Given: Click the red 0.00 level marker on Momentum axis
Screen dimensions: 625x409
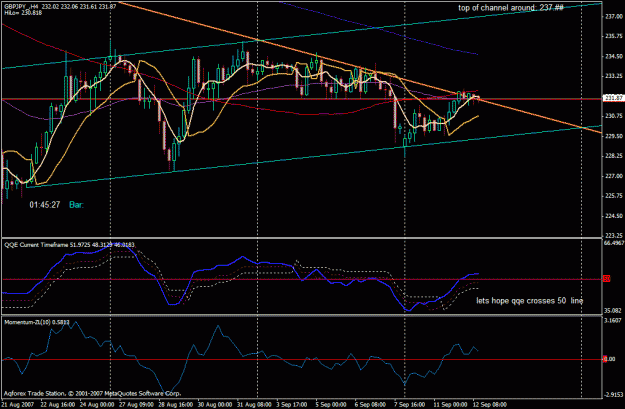Looking at the screenshot, I should click(x=609, y=359).
